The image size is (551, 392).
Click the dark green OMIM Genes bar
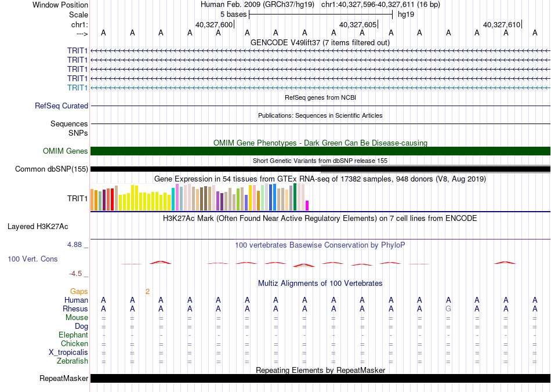[320, 151]
